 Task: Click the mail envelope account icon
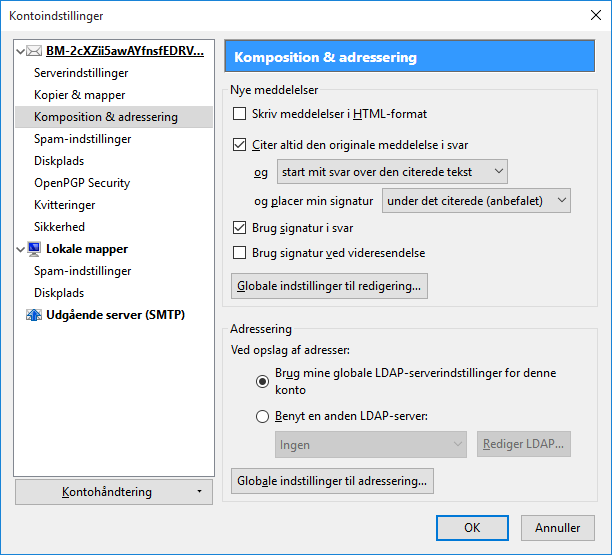click(x=34, y=51)
